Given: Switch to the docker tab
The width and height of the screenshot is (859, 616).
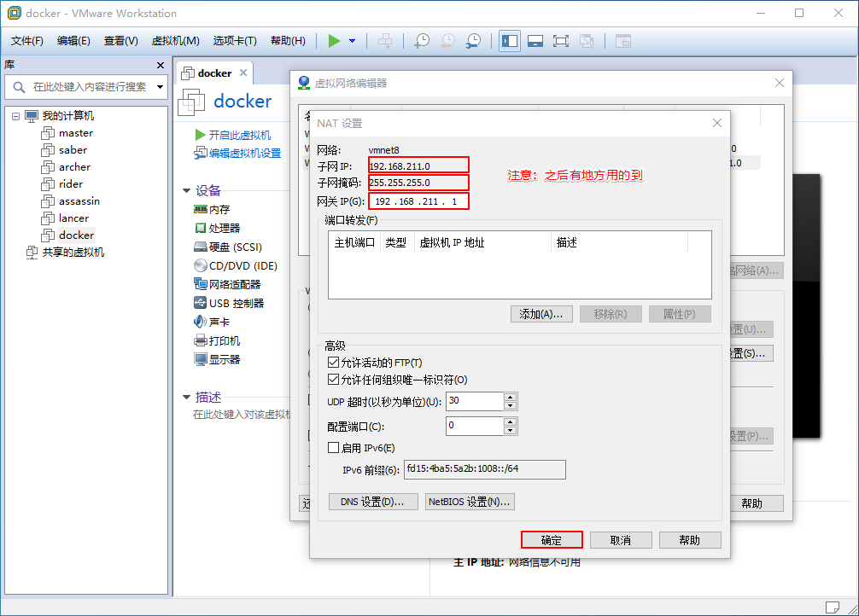Looking at the screenshot, I should click(x=213, y=73).
